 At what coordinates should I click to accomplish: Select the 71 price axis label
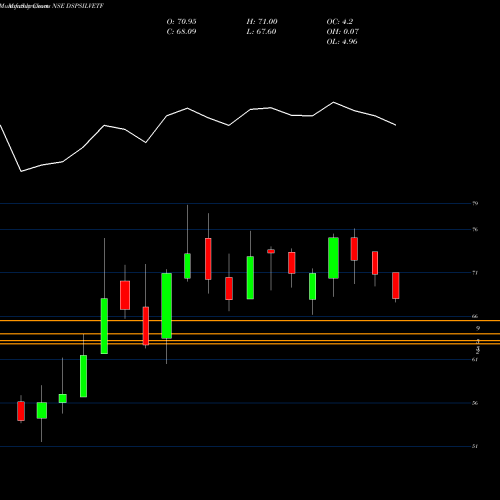pyautogui.click(x=475, y=273)
